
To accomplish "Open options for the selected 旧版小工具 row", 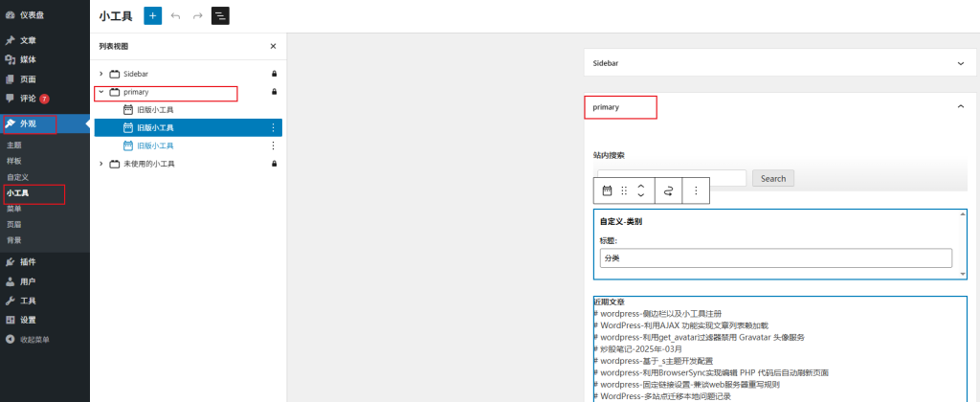I will click(274, 127).
